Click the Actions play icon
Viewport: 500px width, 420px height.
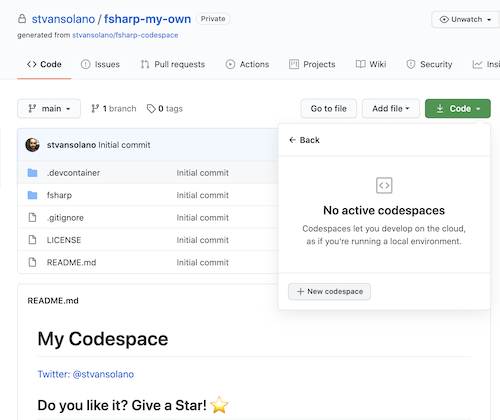(x=230, y=64)
